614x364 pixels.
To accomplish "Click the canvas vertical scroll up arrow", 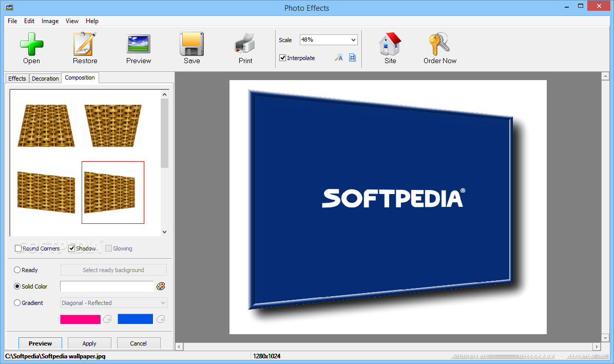I will pyautogui.click(x=605, y=76).
